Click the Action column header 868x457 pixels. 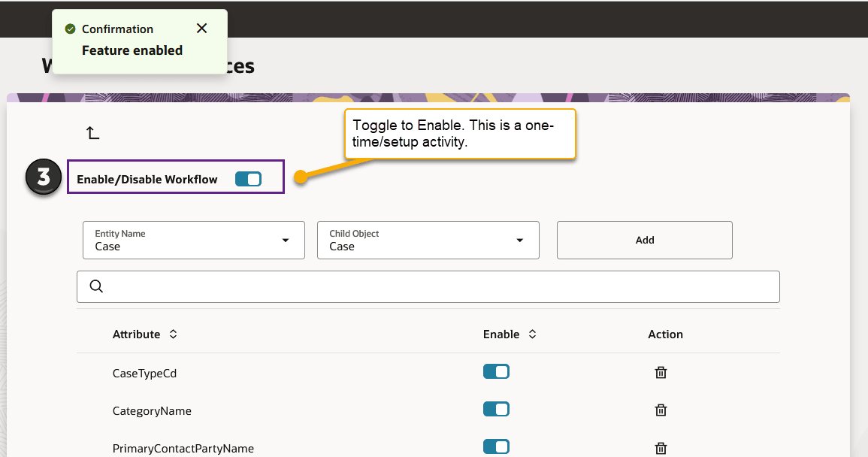(x=665, y=334)
